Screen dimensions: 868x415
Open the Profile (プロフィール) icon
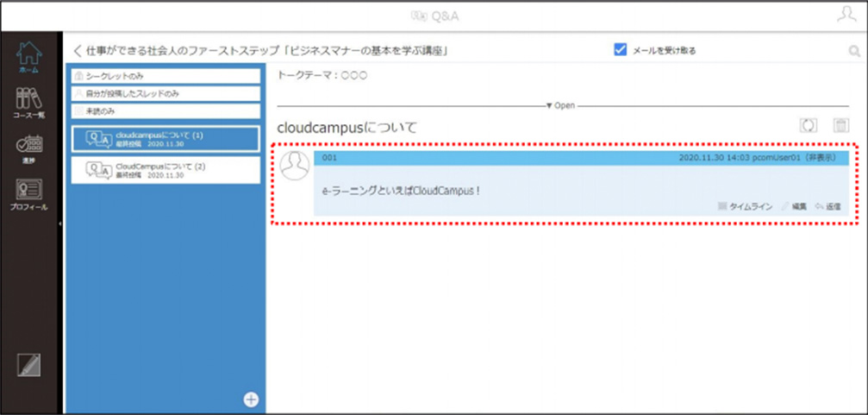(28, 194)
